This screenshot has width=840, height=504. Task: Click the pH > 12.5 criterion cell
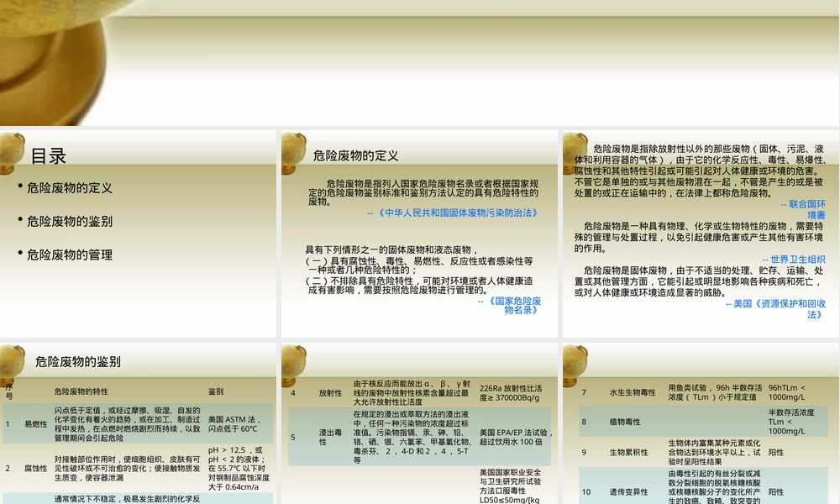click(x=239, y=469)
